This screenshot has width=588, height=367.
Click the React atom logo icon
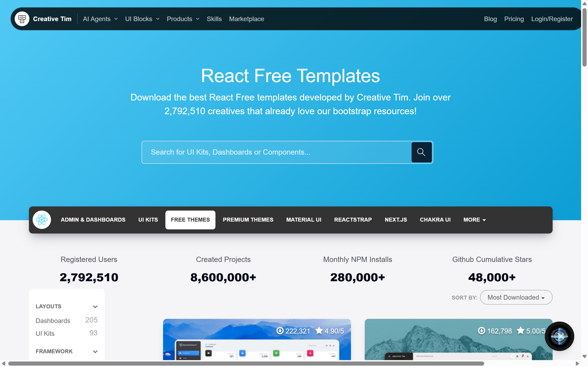42,220
